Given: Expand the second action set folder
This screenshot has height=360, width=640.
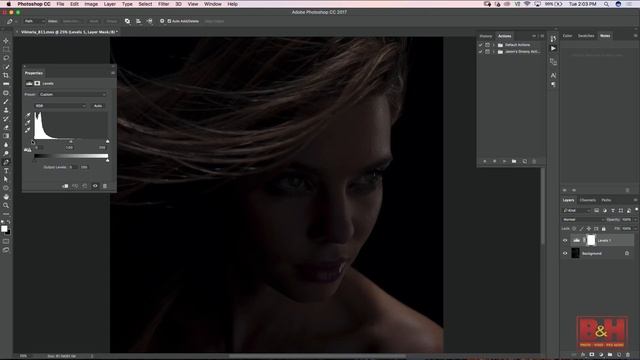Looking at the screenshot, I should coord(493,52).
